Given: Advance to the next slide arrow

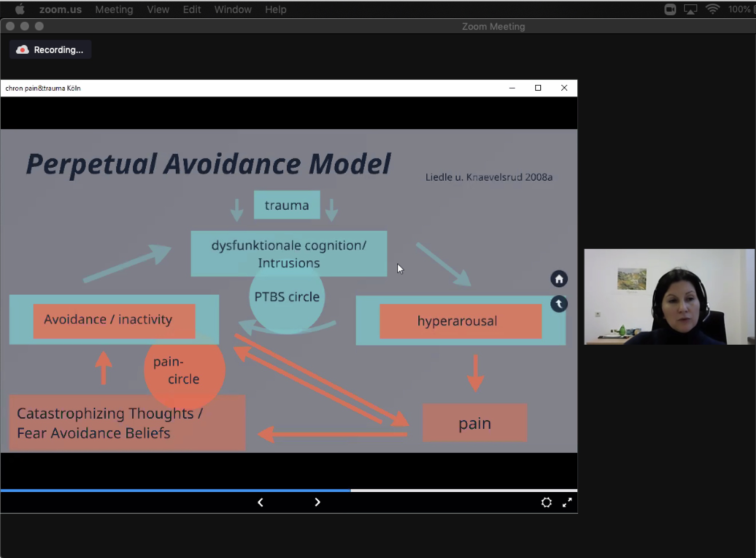Looking at the screenshot, I should point(317,502).
